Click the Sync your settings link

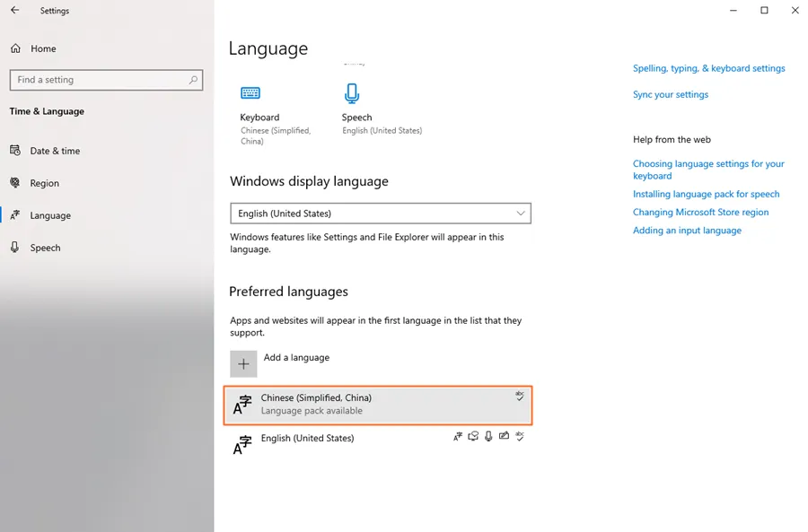[670, 94]
